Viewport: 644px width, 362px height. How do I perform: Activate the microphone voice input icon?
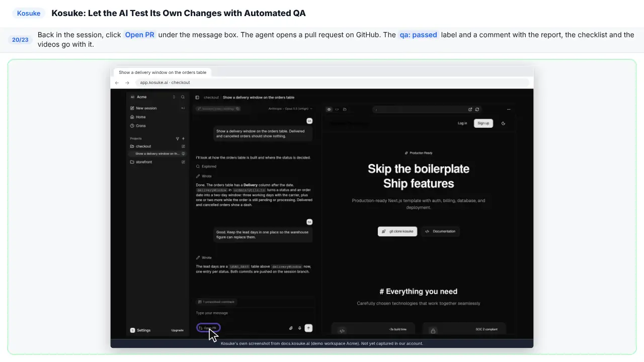pyautogui.click(x=299, y=328)
